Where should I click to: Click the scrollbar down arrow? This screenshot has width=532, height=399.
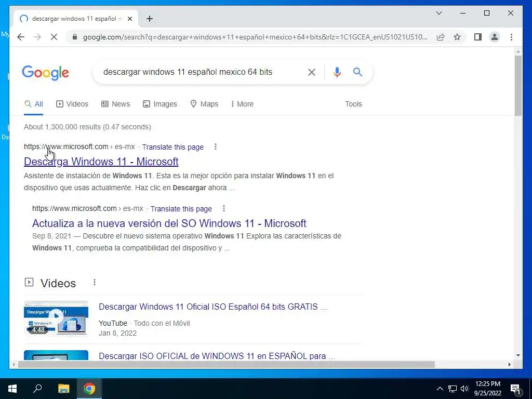[518, 355]
